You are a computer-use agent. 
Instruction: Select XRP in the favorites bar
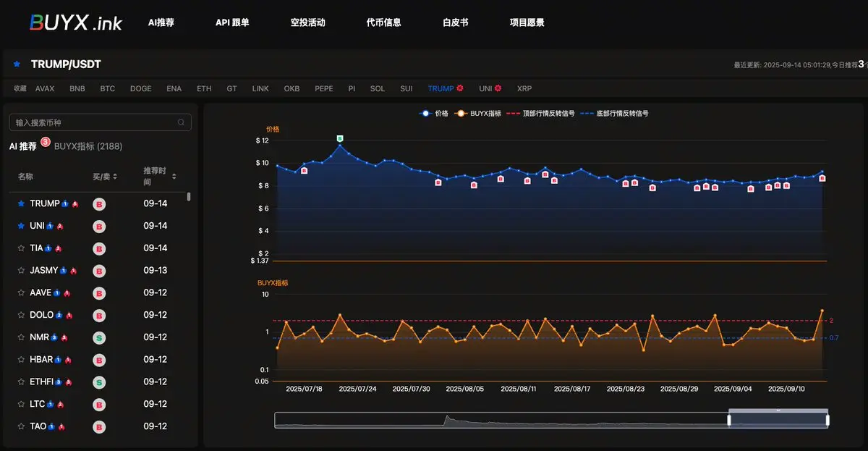tap(524, 88)
